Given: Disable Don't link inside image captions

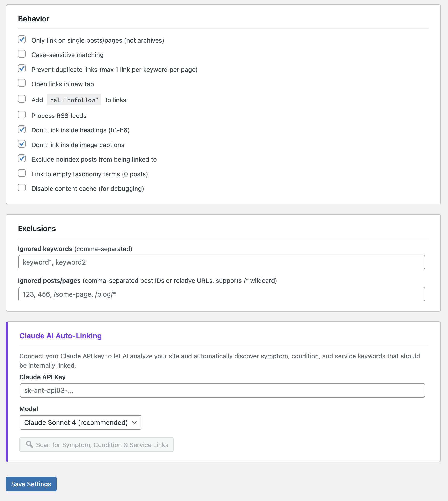Looking at the screenshot, I should [22, 144].
